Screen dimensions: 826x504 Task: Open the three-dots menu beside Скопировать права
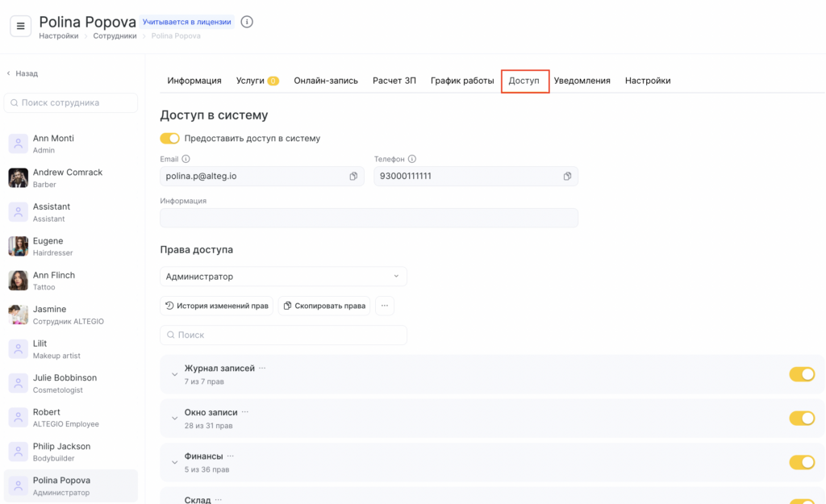tap(385, 306)
